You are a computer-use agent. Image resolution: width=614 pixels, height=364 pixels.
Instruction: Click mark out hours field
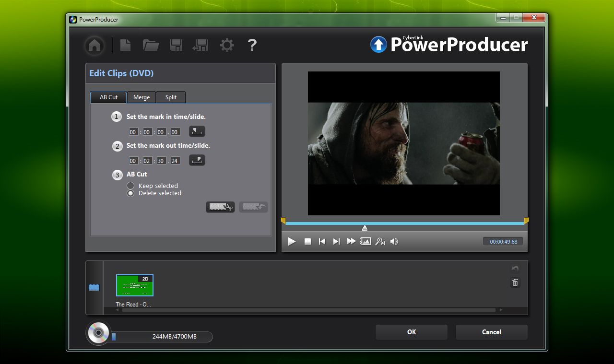click(x=133, y=161)
